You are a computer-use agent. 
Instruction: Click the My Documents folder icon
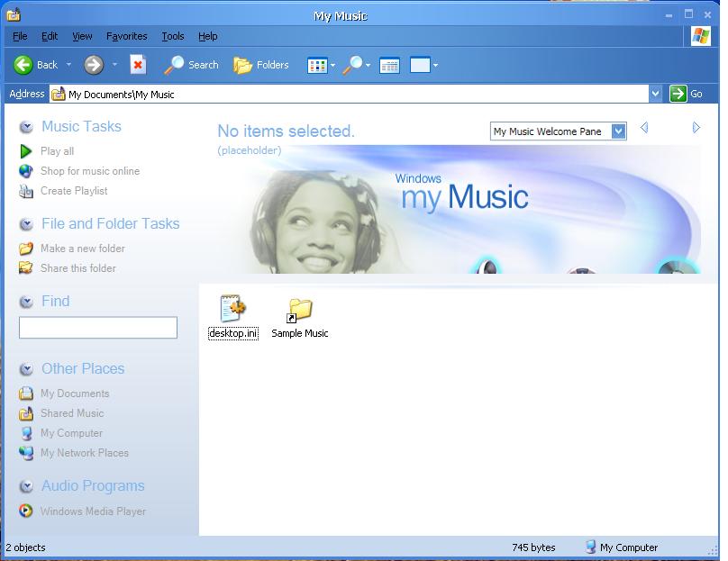click(x=26, y=394)
